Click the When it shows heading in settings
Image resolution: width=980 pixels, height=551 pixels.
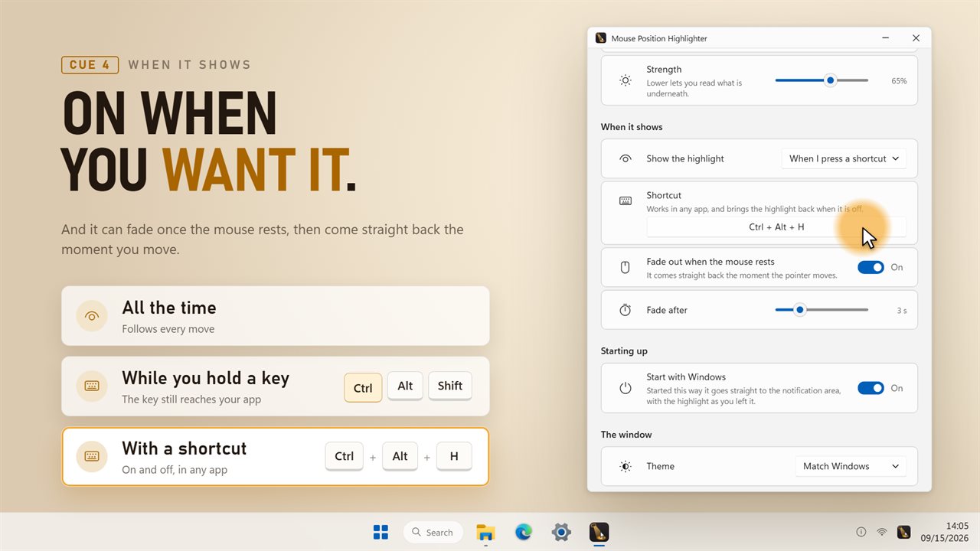tap(632, 126)
